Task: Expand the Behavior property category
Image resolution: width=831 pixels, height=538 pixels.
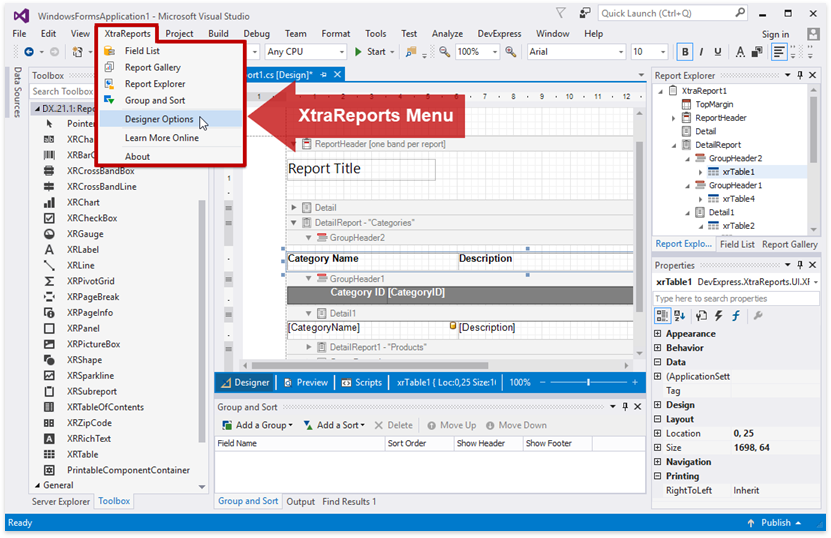Action: click(x=658, y=348)
